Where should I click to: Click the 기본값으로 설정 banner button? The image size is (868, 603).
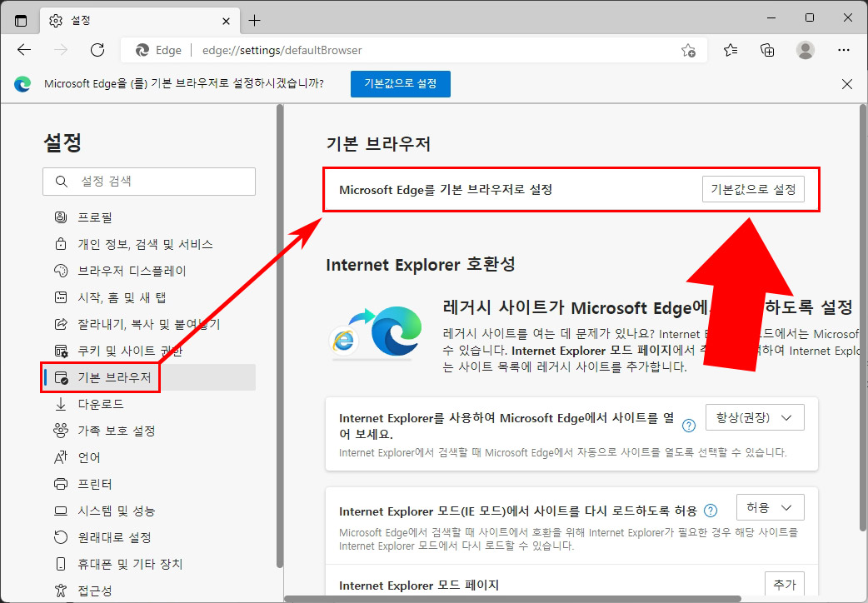pos(400,83)
